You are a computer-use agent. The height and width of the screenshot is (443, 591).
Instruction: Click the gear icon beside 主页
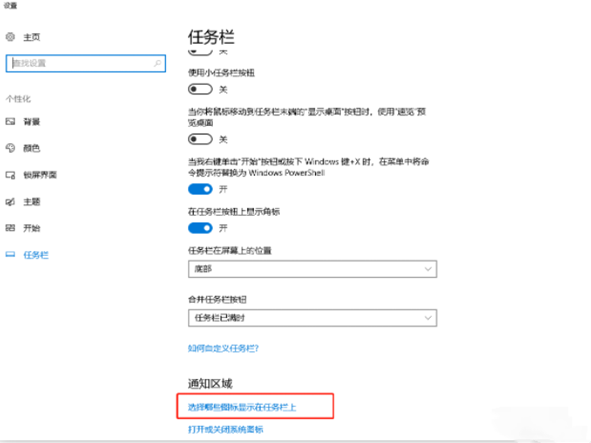click(10, 37)
